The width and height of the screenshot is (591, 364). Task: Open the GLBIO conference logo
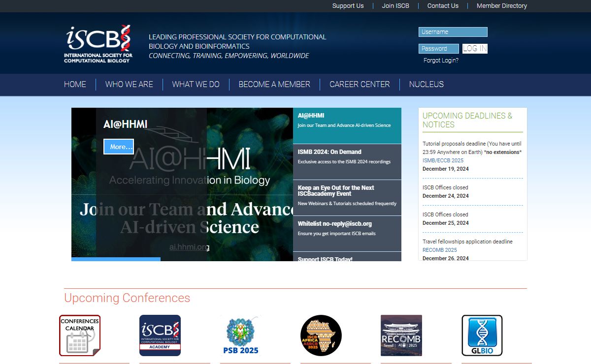(x=482, y=335)
